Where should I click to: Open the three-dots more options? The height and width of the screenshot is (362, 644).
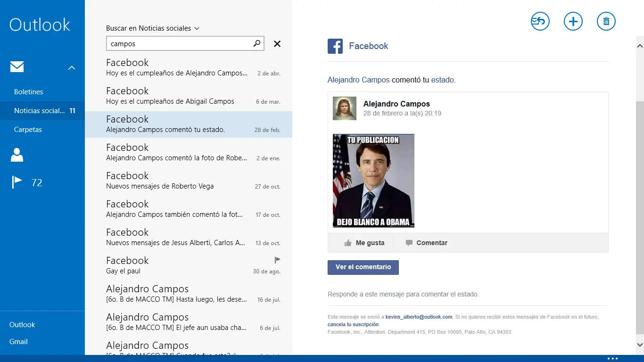point(612,359)
